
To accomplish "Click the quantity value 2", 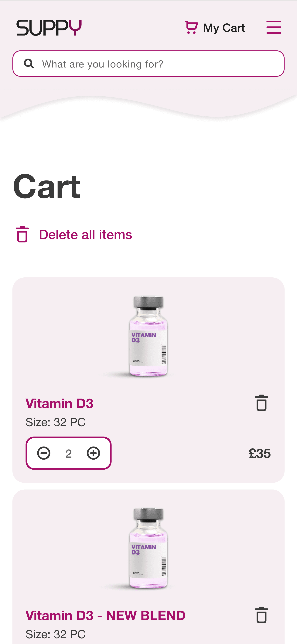I will tap(69, 454).
